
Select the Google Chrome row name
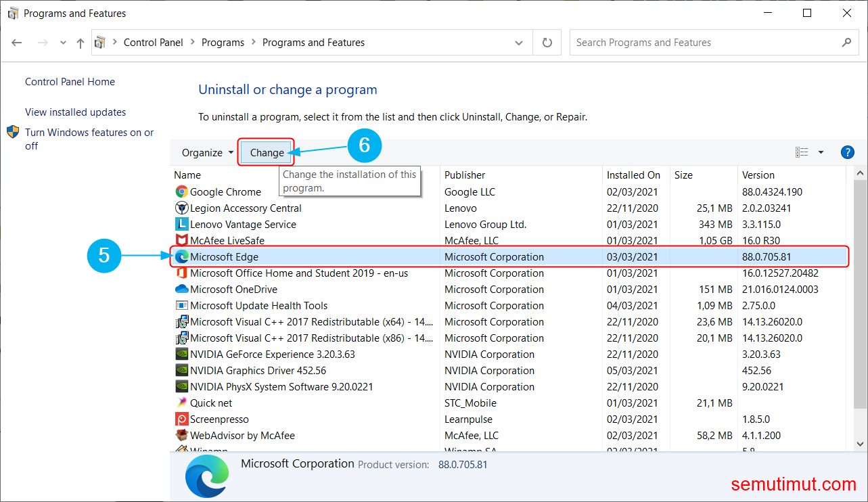[x=225, y=192]
